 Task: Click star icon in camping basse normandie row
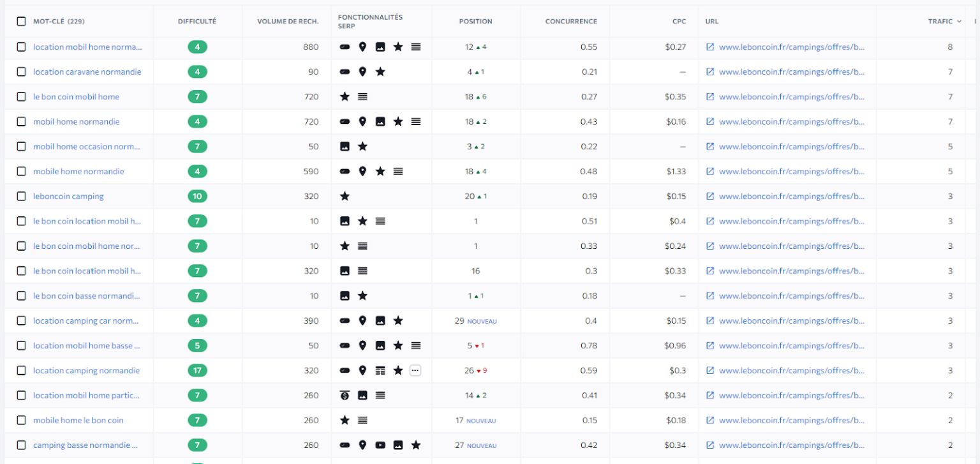pyautogui.click(x=416, y=445)
